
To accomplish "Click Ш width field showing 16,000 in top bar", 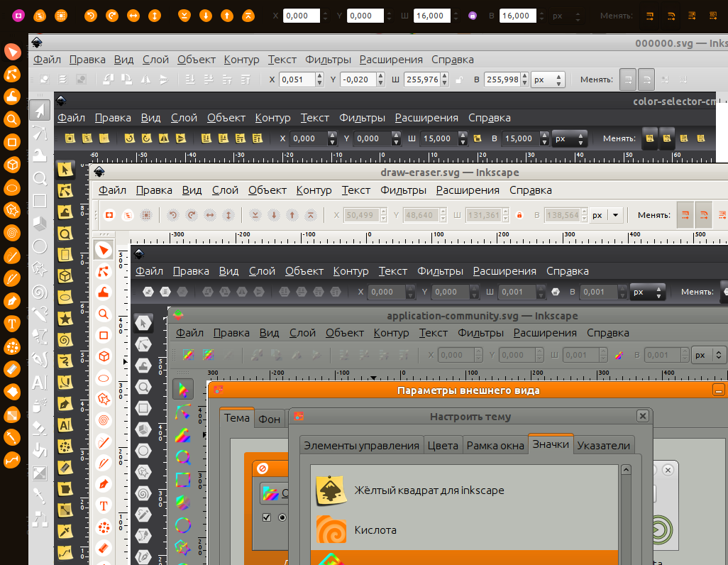I will coord(432,16).
